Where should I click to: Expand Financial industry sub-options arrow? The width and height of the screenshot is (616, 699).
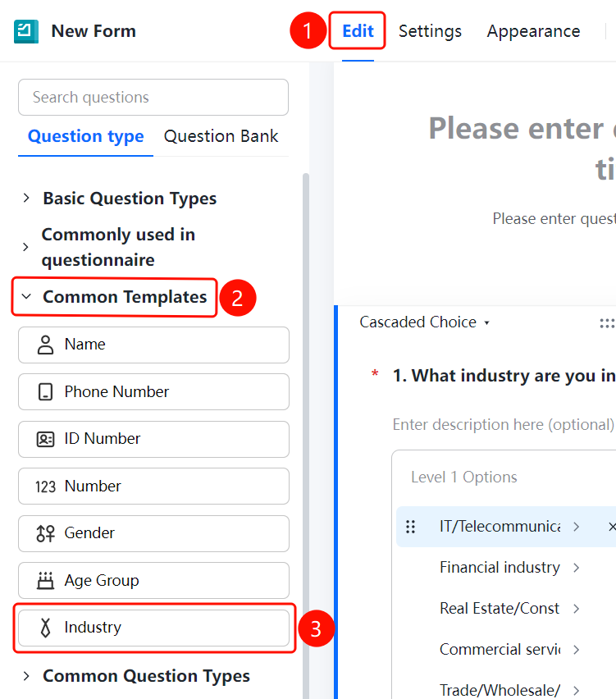(577, 568)
